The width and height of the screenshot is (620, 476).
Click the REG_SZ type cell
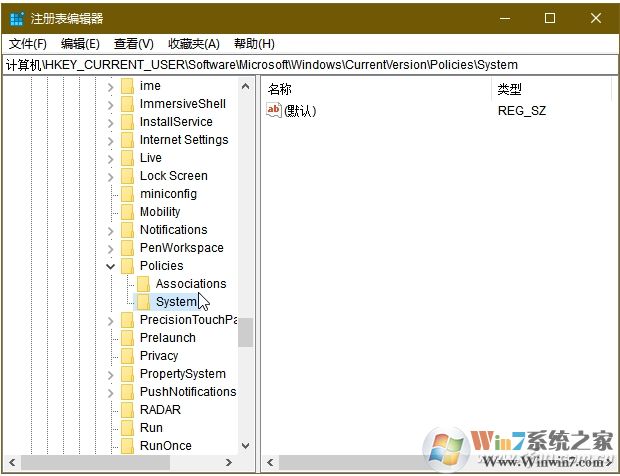pyautogui.click(x=522, y=111)
